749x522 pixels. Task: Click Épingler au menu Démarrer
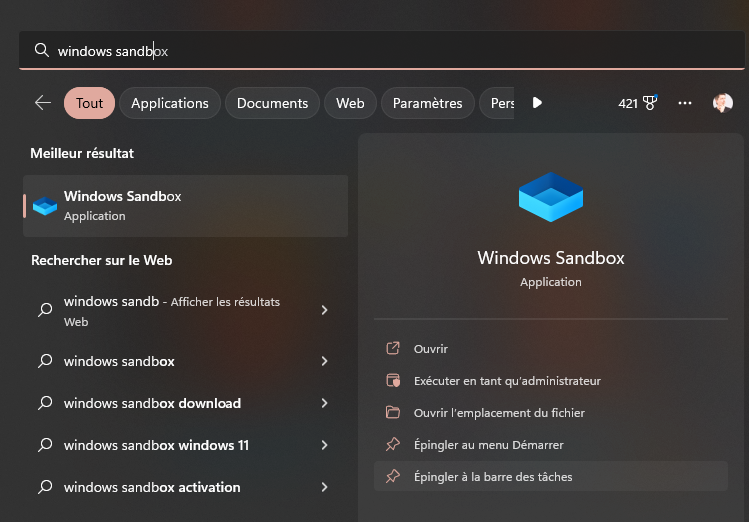551,445
